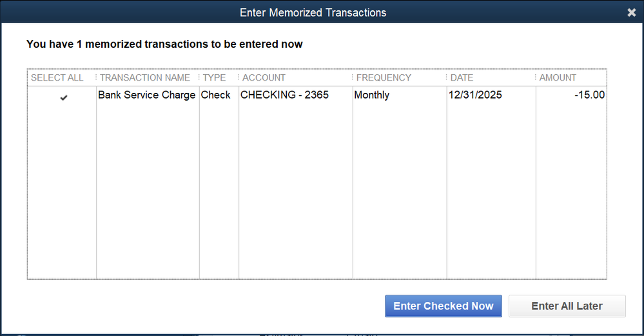The width and height of the screenshot is (644, 336).
Task: Click the DATE column header
Action: point(462,77)
